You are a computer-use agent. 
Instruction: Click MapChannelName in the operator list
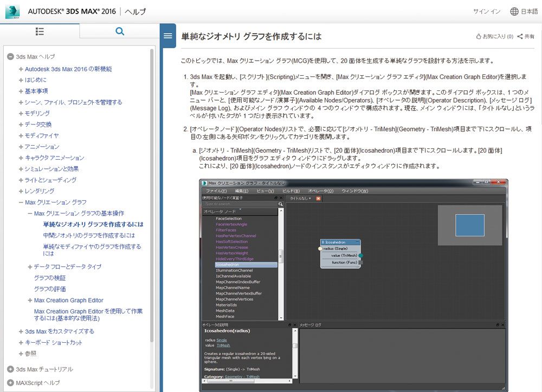(x=233, y=288)
